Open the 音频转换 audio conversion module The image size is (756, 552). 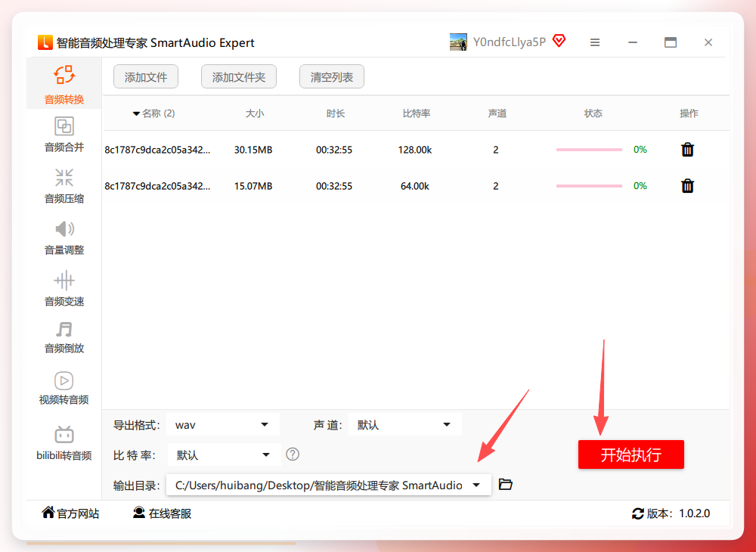click(x=64, y=85)
